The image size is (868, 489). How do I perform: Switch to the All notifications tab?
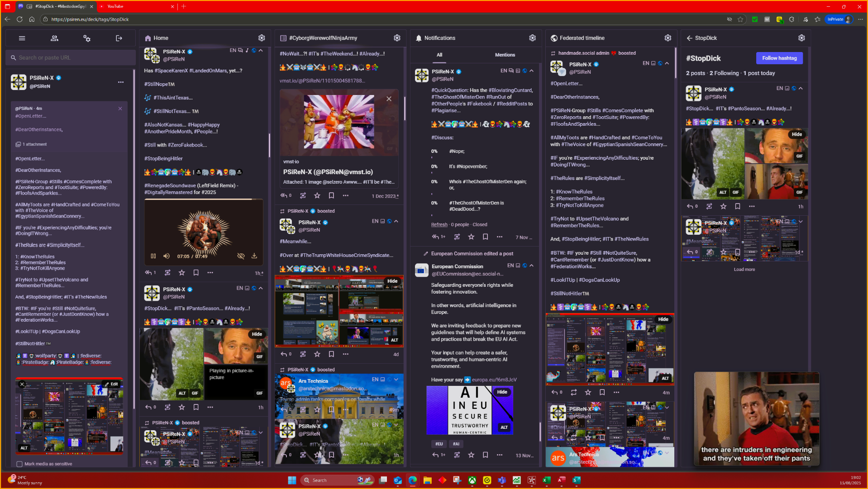coord(439,55)
